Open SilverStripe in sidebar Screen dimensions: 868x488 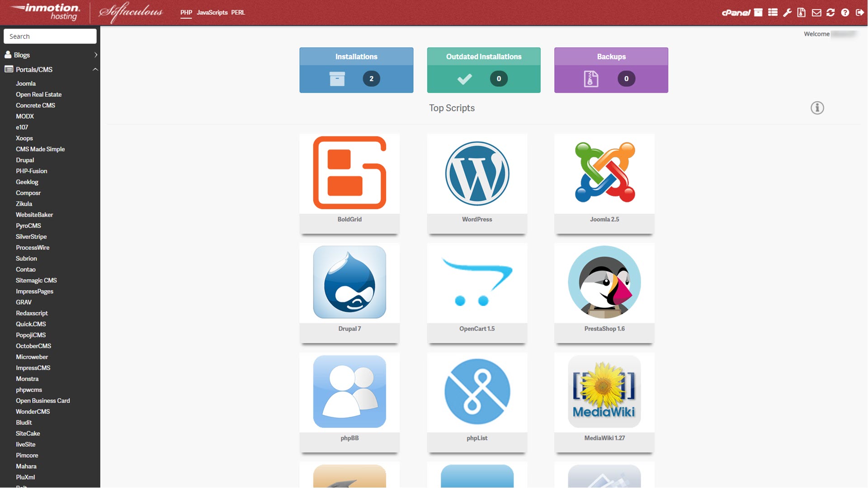(31, 237)
